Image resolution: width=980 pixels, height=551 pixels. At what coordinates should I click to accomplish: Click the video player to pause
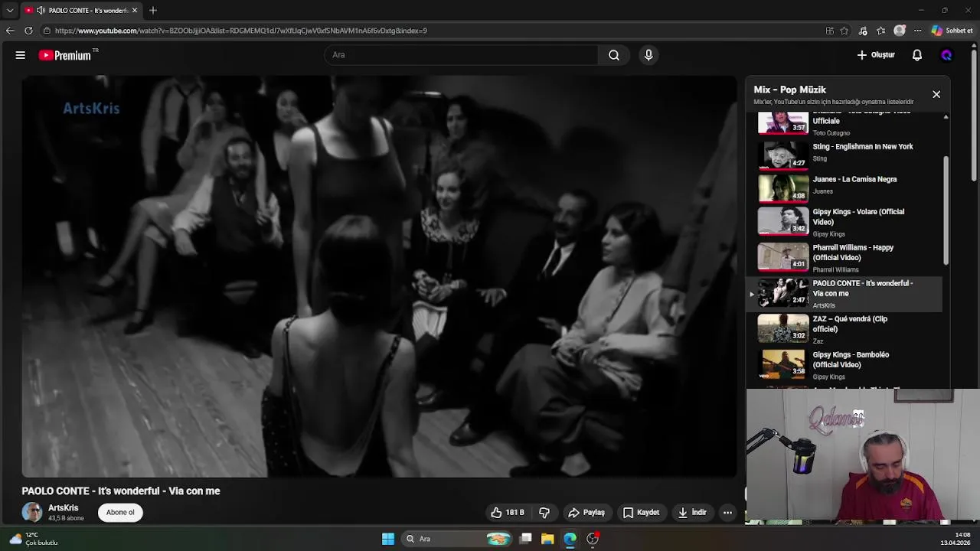(379, 276)
